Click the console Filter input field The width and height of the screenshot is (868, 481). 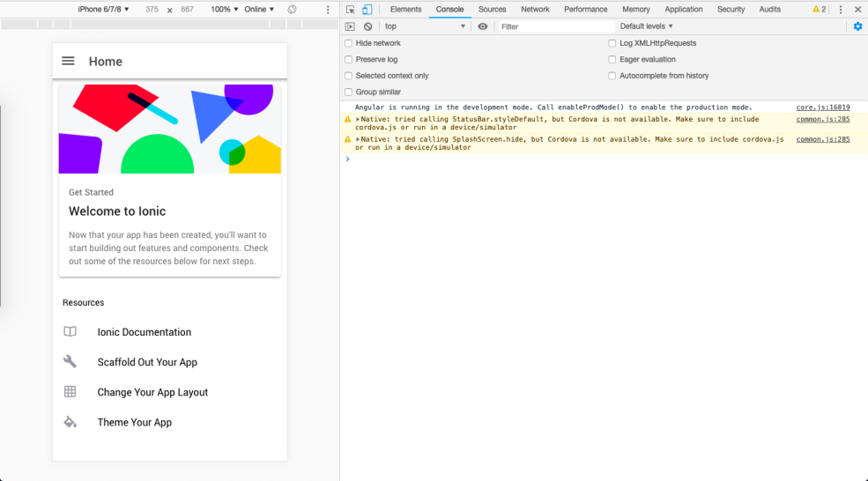click(555, 26)
